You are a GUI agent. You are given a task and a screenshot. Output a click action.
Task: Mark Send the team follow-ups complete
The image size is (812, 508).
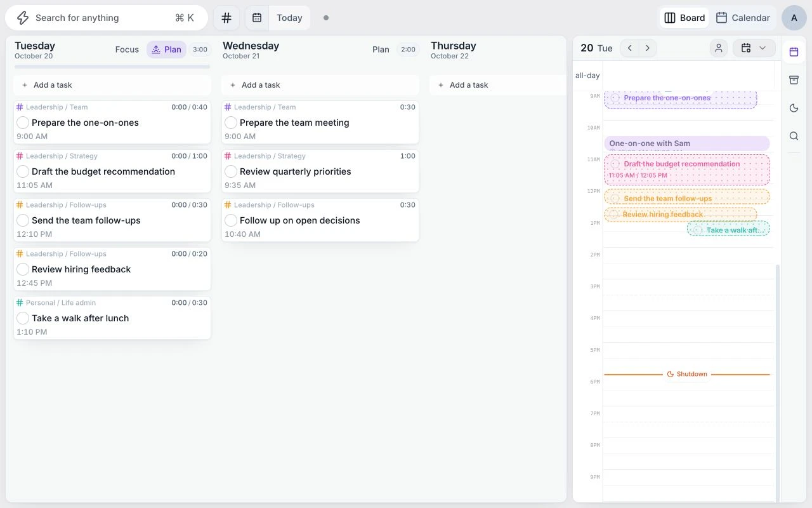point(23,220)
